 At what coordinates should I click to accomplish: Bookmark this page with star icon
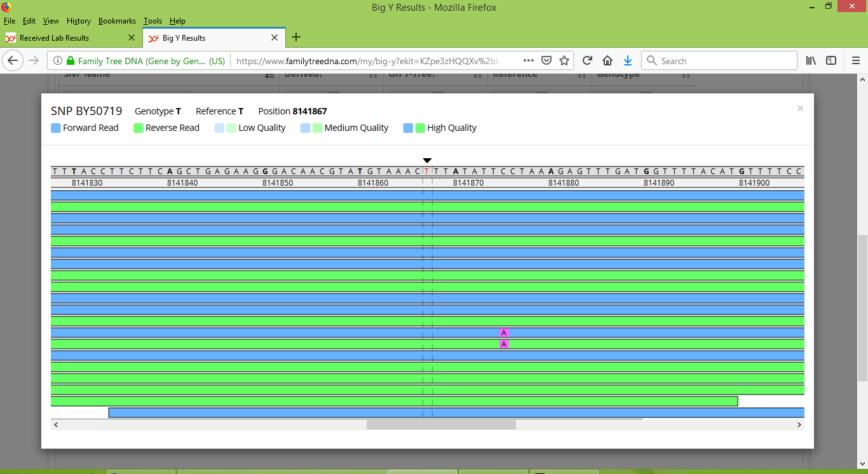[564, 60]
